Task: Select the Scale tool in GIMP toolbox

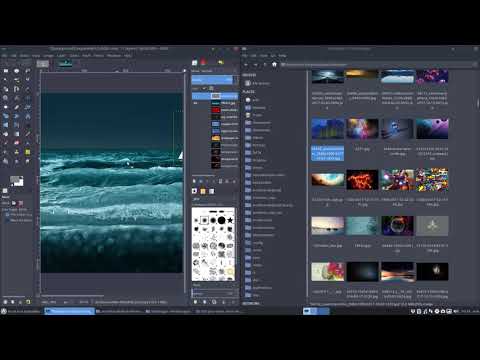Action: click(6, 116)
